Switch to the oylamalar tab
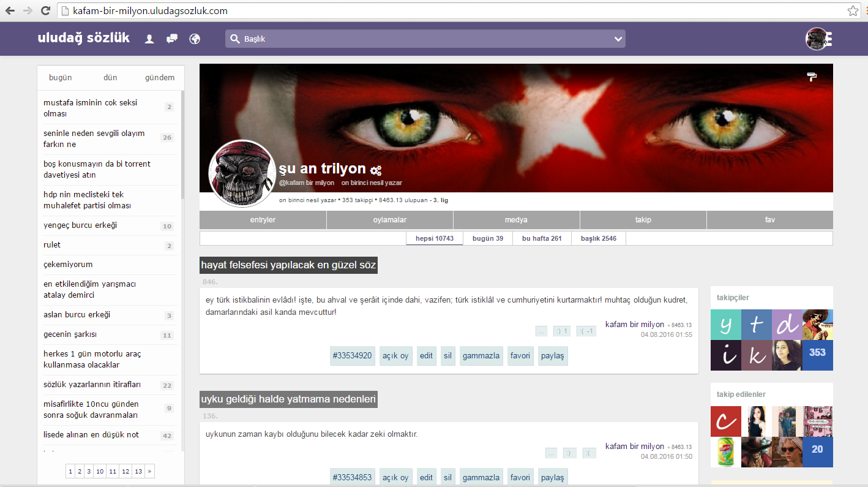 click(390, 220)
